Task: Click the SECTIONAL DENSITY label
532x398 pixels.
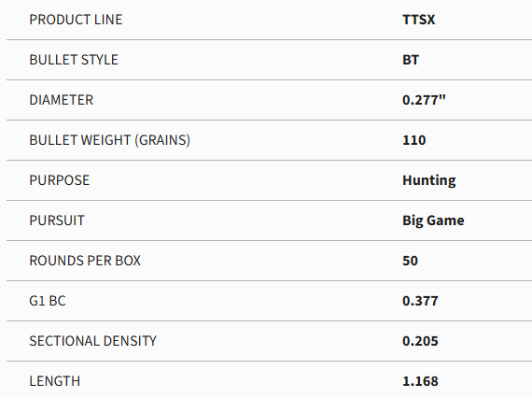Action: [93, 341]
